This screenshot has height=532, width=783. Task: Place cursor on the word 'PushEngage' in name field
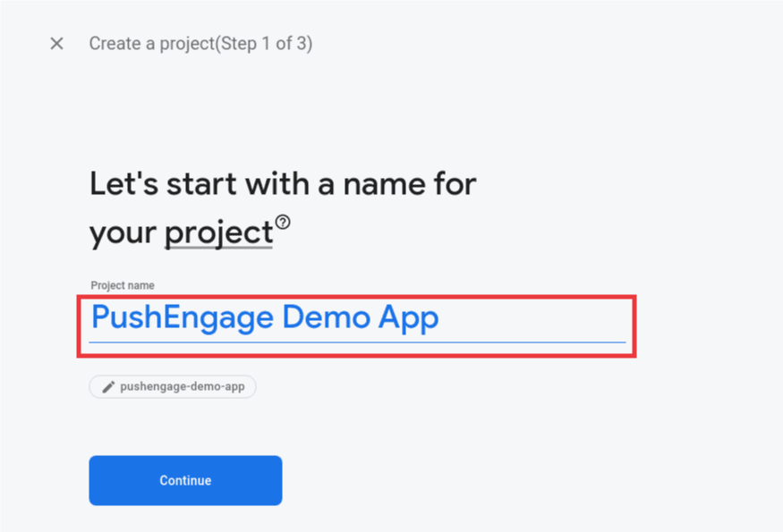pyautogui.click(x=183, y=318)
